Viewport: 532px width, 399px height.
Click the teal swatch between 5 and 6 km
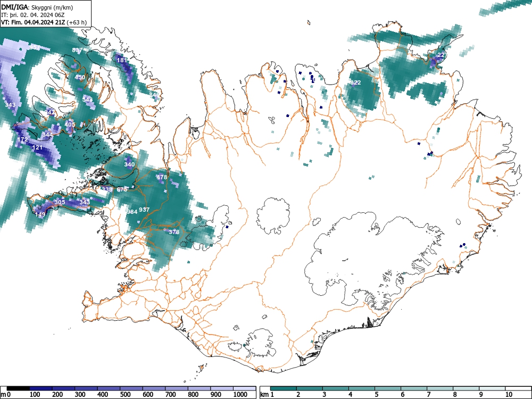(388, 388)
